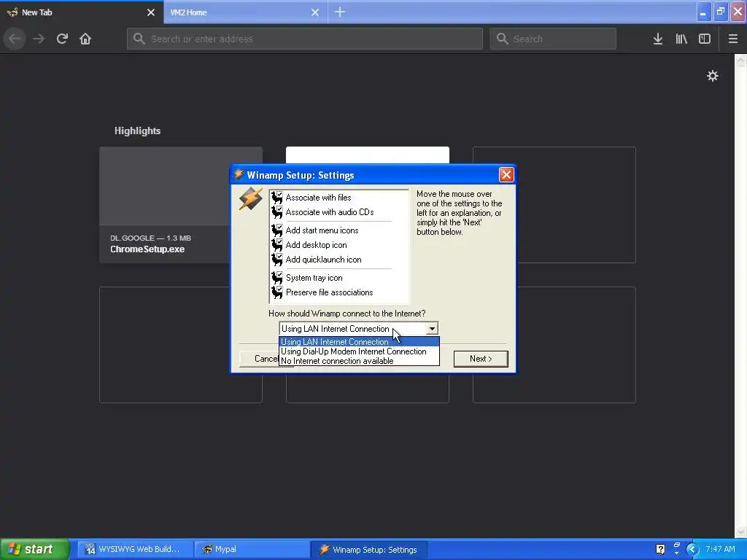Viewport: 747px width, 560px height.
Task: Open the browser hamburger menu
Action: (x=732, y=39)
